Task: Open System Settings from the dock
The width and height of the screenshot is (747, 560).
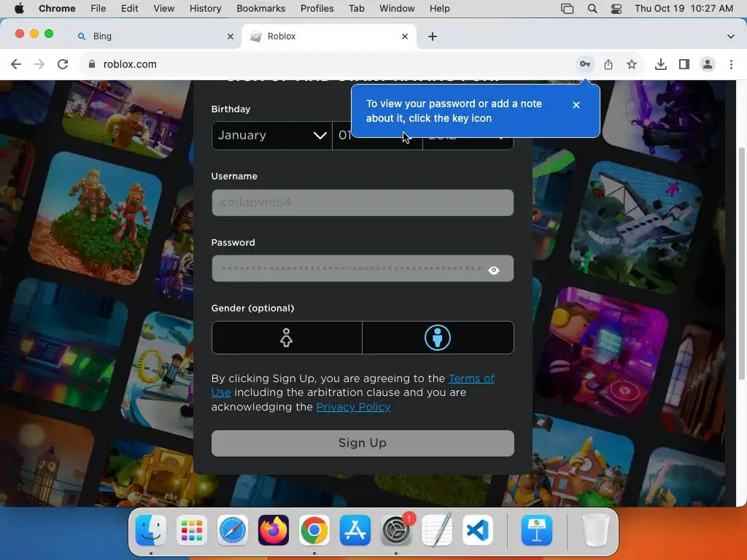Action: coord(396,530)
